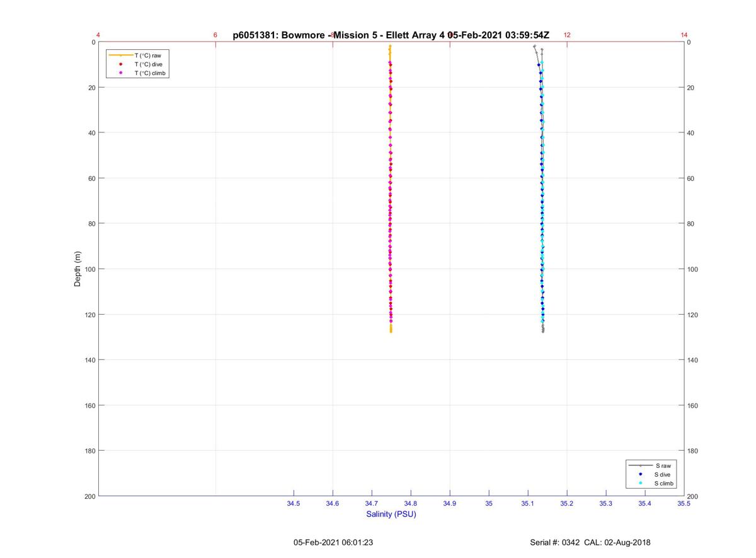Click the red dot marker for T dive

tap(120, 64)
